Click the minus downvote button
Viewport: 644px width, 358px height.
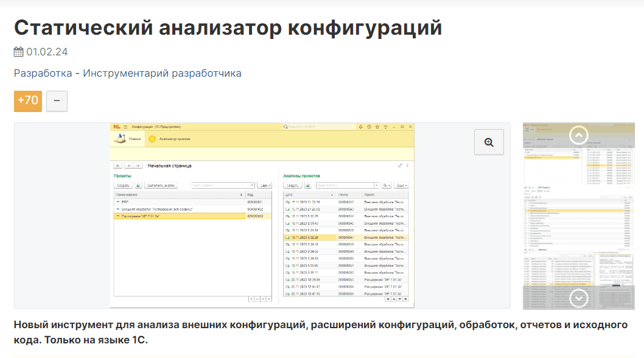[x=57, y=101]
